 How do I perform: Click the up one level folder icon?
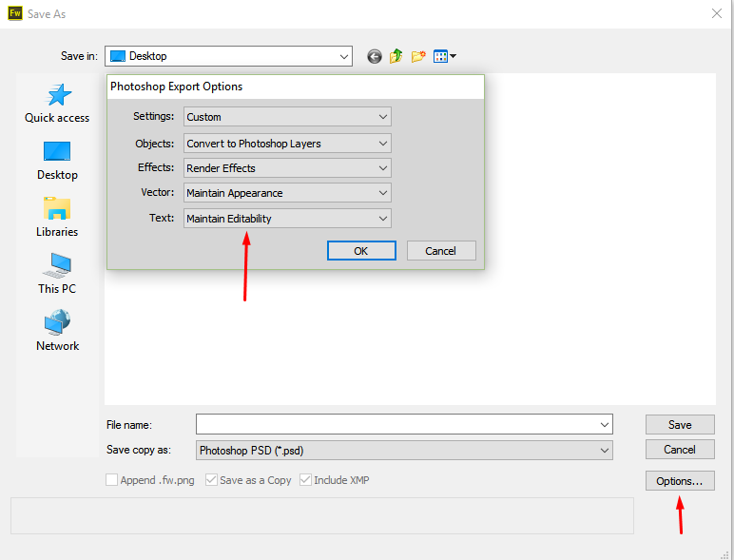(x=396, y=56)
